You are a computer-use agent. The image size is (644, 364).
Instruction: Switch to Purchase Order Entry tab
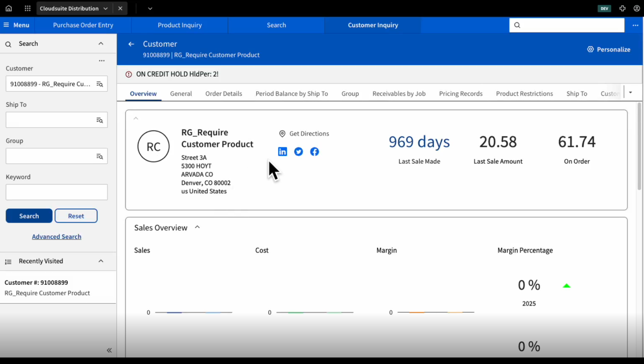[x=83, y=25]
